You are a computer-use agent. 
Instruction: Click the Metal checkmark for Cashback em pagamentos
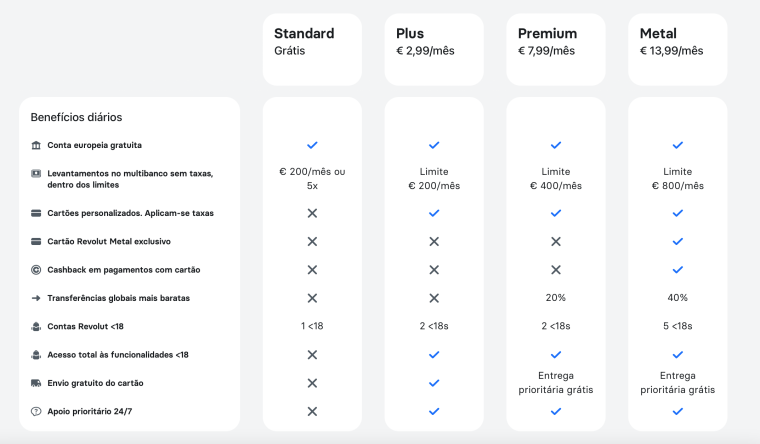click(x=678, y=269)
